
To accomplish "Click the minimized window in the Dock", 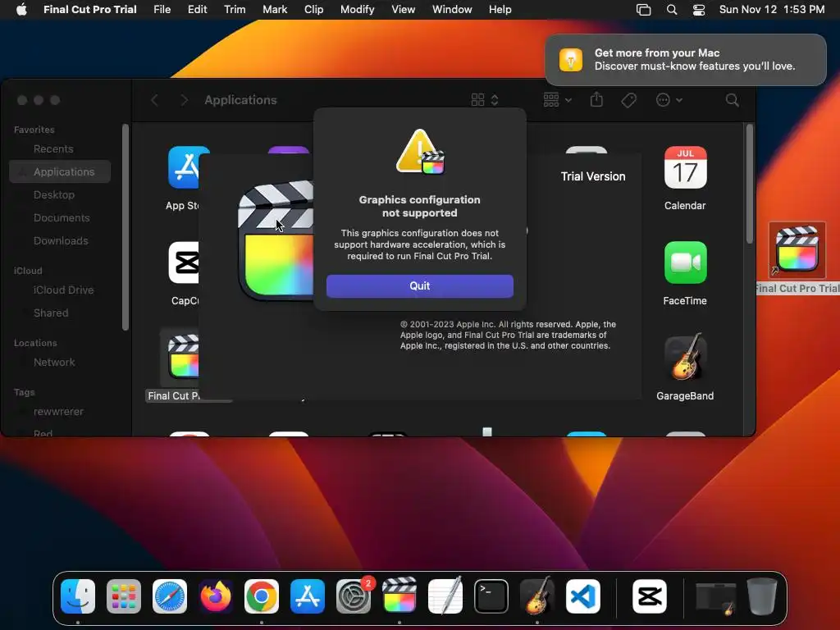I will coord(715,597).
